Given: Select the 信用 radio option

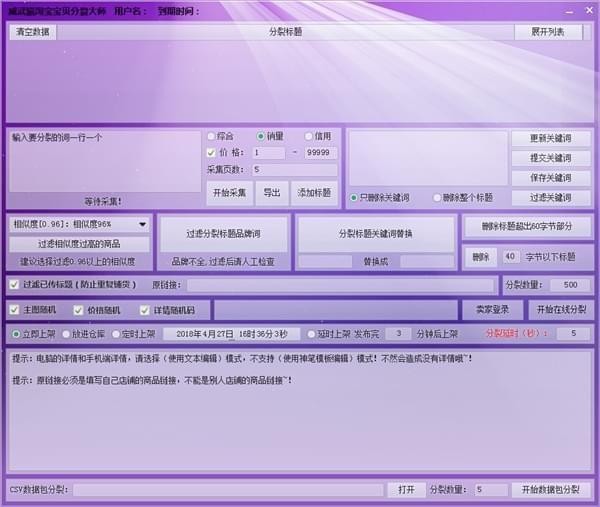Looking at the screenshot, I should [x=309, y=136].
